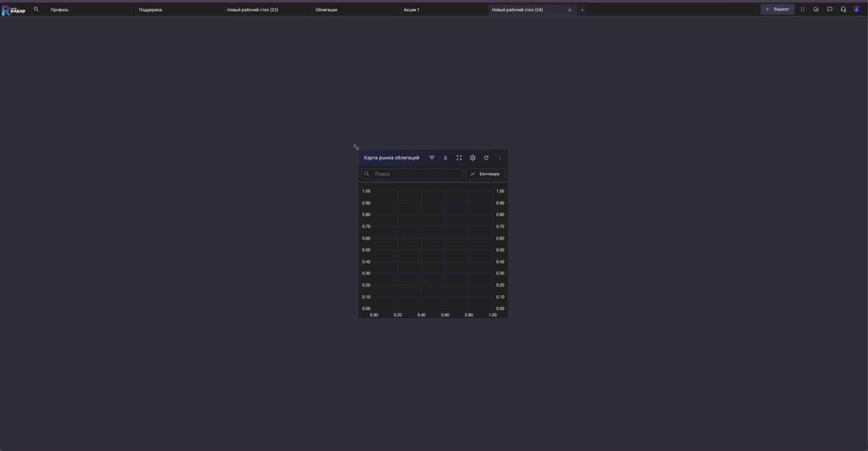This screenshot has width=868, height=451.
Task: Add a new workspace tab with plus
Action: (x=582, y=10)
